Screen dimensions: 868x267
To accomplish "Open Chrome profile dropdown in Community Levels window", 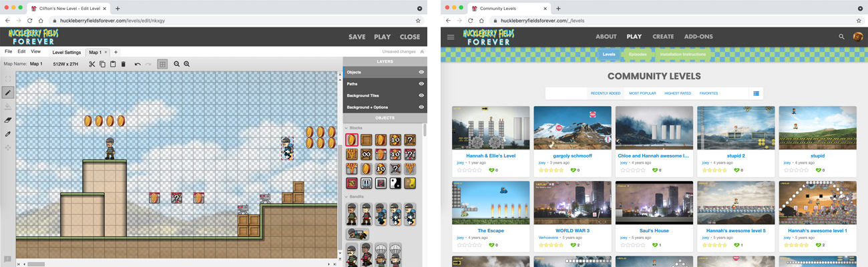I will (859, 8).
